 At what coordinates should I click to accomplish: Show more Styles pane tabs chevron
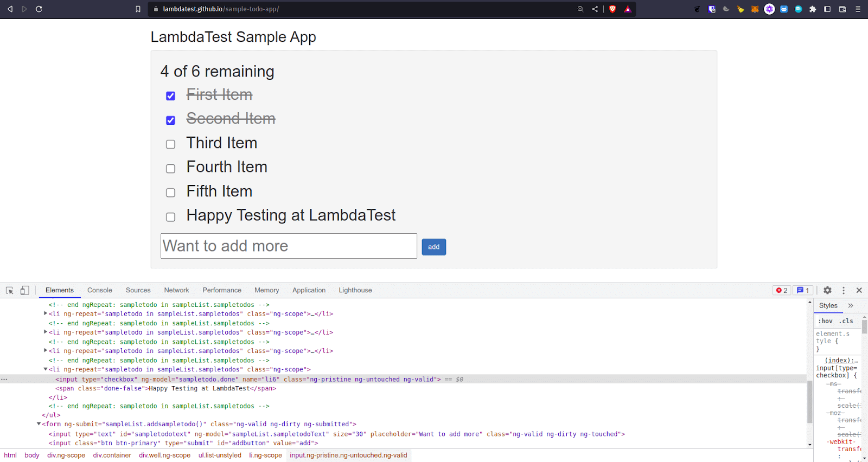(851, 306)
